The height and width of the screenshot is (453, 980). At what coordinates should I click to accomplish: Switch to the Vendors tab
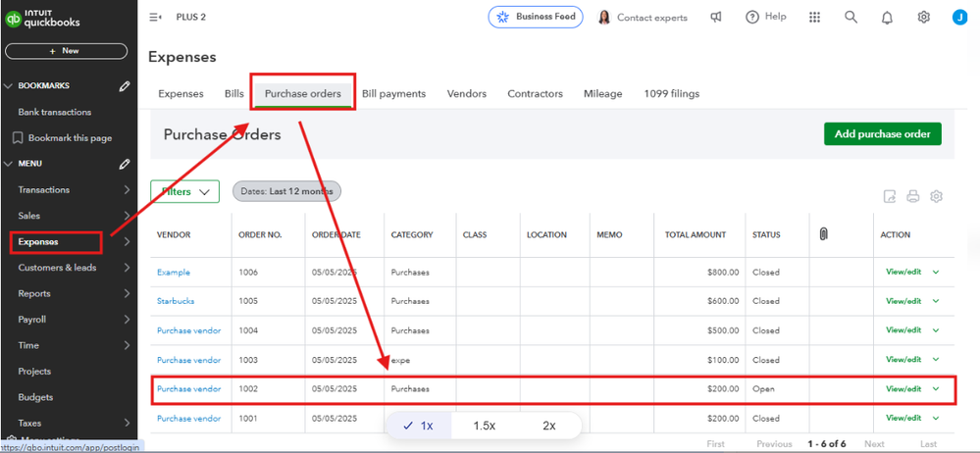coord(466,94)
